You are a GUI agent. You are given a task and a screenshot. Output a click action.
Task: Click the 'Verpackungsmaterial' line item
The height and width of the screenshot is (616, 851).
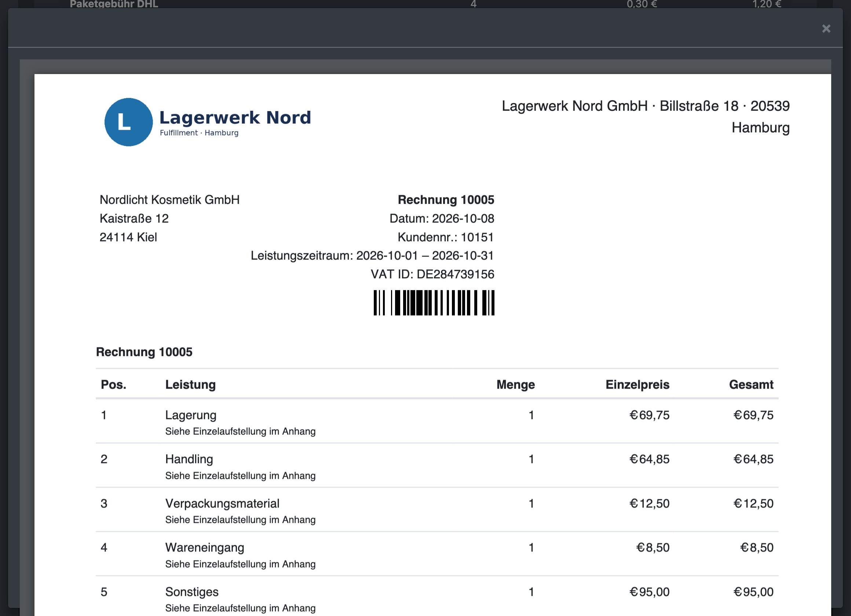pos(222,503)
